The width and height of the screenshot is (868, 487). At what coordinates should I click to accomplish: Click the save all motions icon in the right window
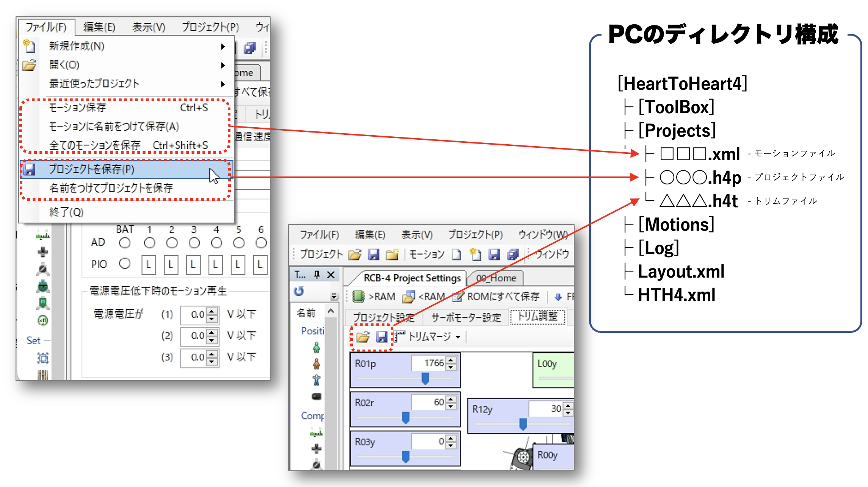(x=513, y=254)
